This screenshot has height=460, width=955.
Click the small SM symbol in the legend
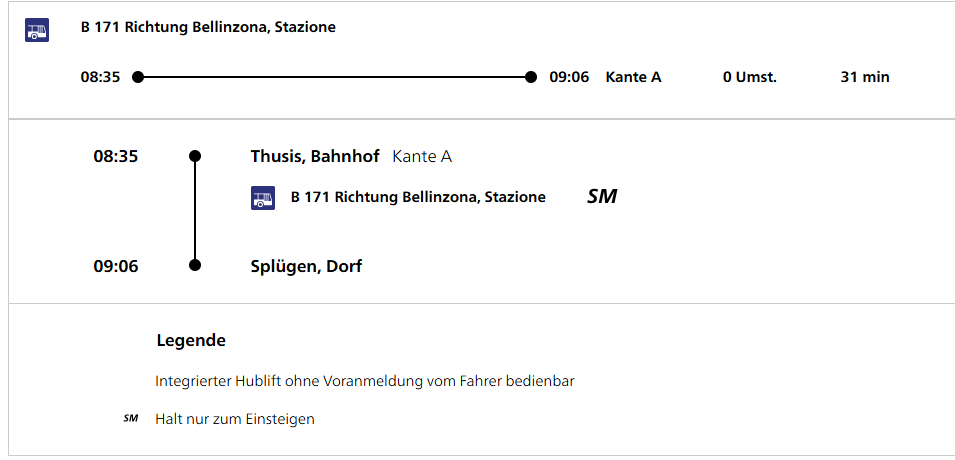pos(131,419)
